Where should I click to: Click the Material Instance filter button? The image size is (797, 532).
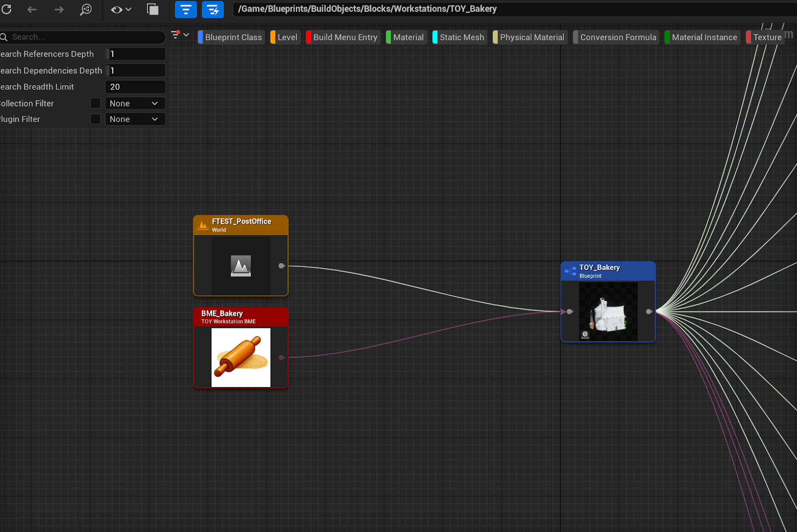(703, 37)
